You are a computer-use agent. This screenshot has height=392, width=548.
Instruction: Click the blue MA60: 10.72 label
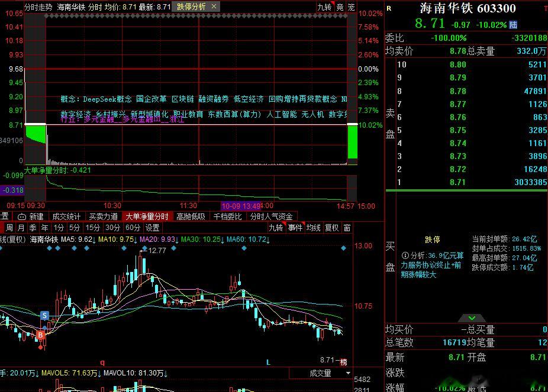248,239
